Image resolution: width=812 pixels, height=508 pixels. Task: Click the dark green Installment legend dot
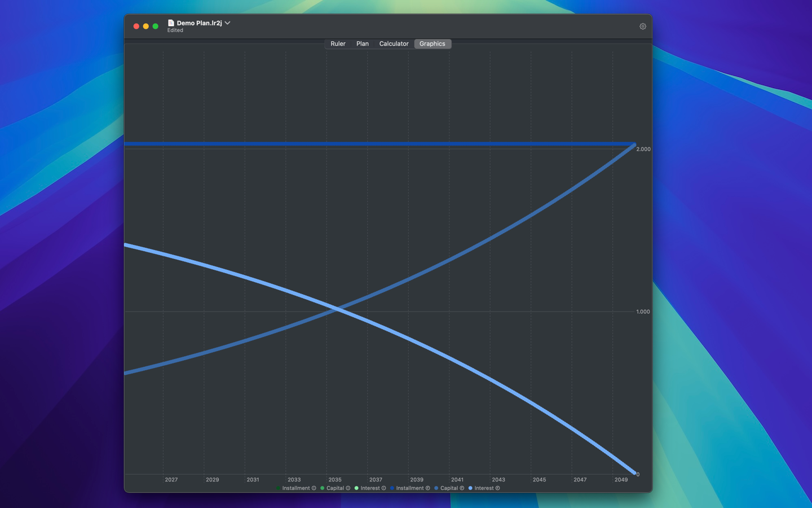278,488
